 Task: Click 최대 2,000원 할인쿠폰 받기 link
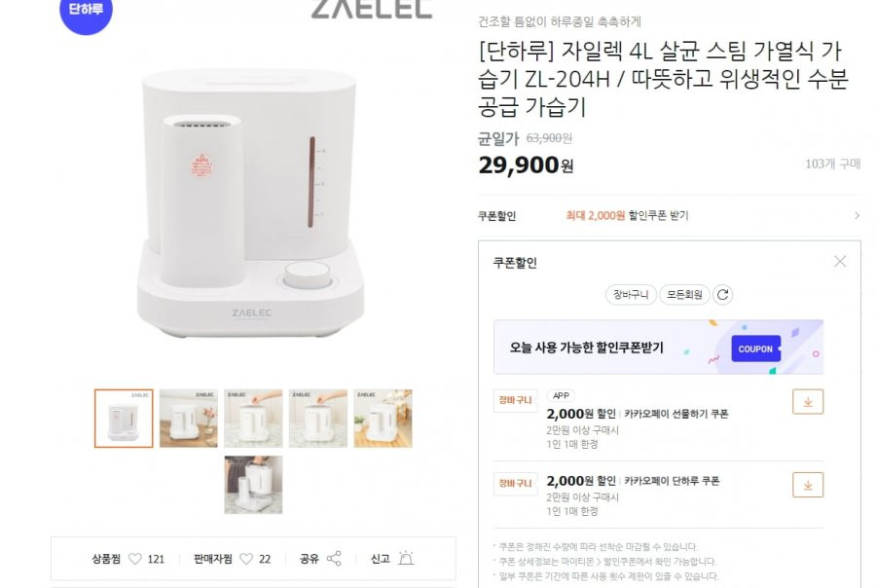tap(627, 216)
